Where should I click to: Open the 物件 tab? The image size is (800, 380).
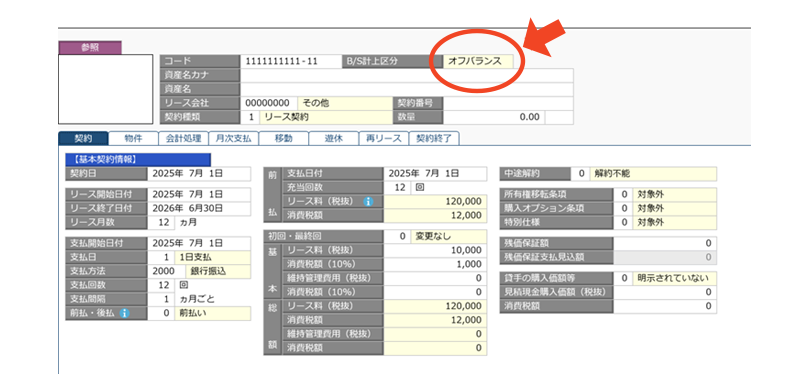[x=133, y=138]
